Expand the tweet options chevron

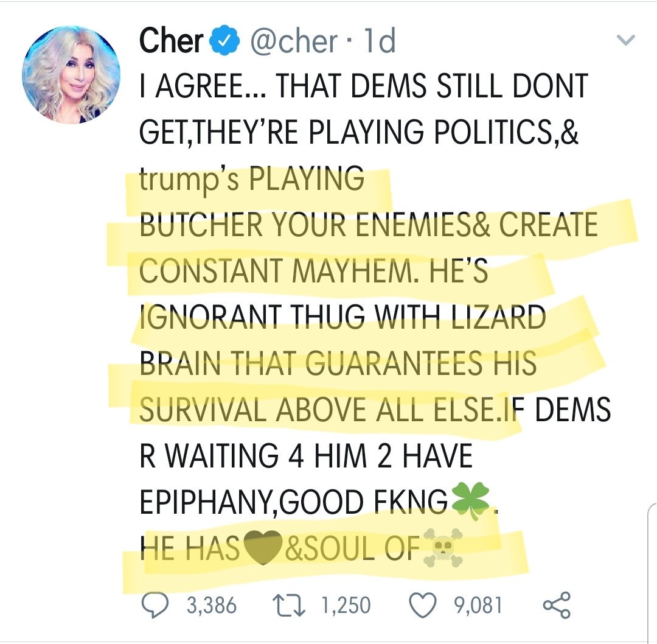point(627,40)
